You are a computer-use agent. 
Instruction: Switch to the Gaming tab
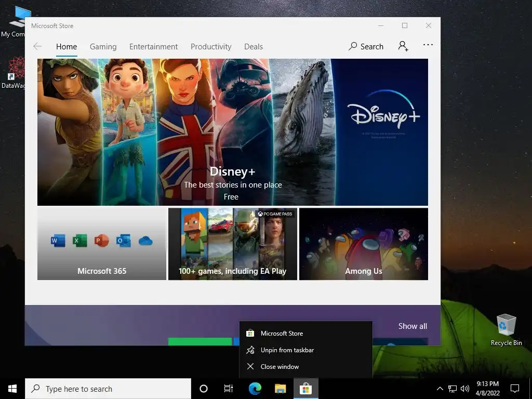(x=103, y=46)
